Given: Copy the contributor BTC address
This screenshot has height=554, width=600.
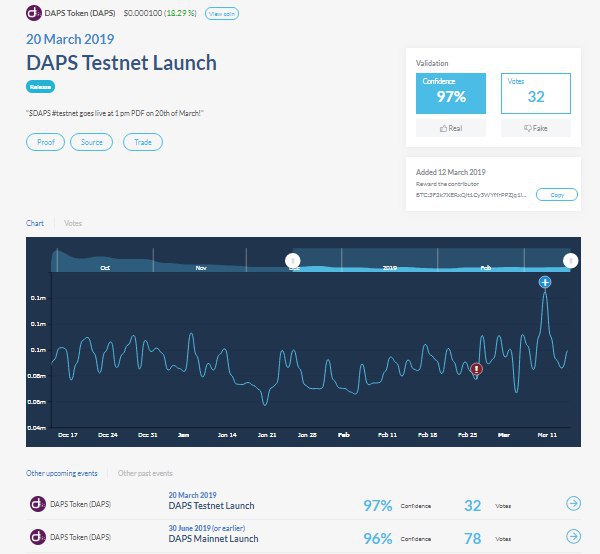Looking at the screenshot, I should tap(557, 195).
